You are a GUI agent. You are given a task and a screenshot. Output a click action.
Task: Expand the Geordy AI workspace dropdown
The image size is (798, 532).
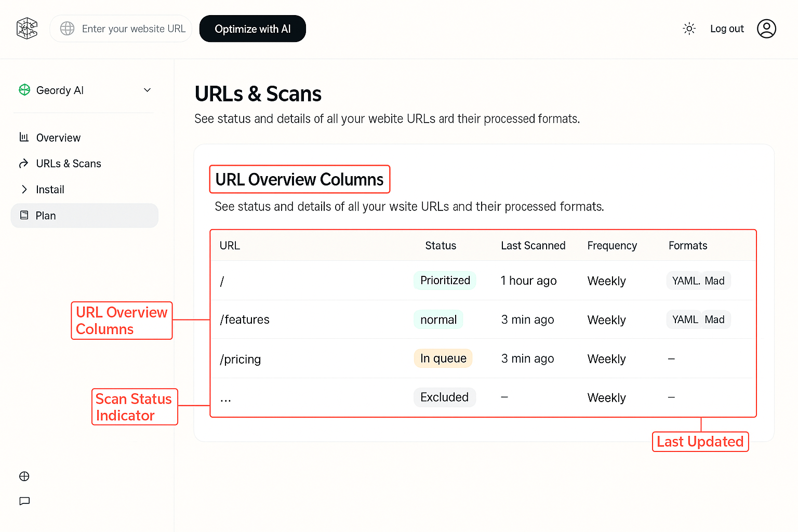147,89
